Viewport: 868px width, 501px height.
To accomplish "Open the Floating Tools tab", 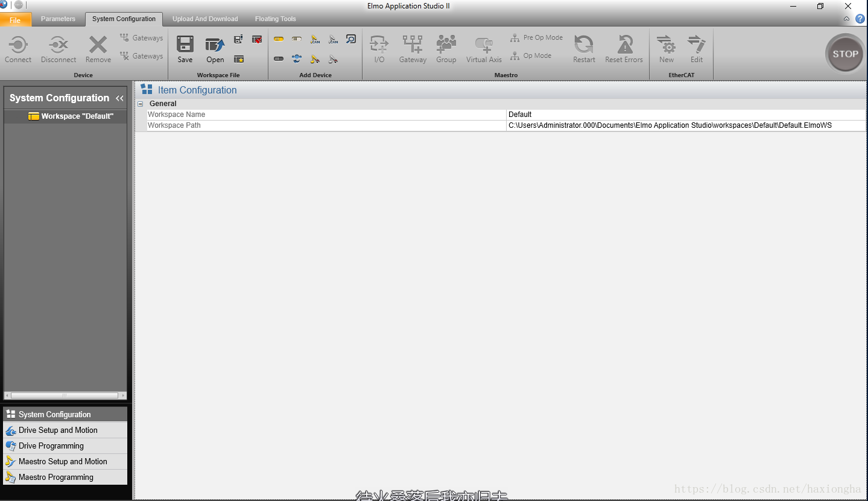I will (275, 19).
